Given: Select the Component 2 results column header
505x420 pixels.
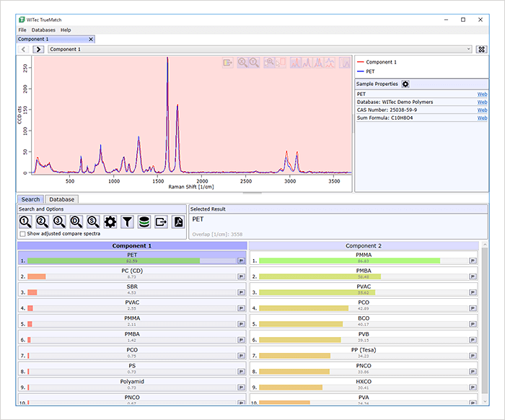Looking at the screenshot, I should click(364, 246).
